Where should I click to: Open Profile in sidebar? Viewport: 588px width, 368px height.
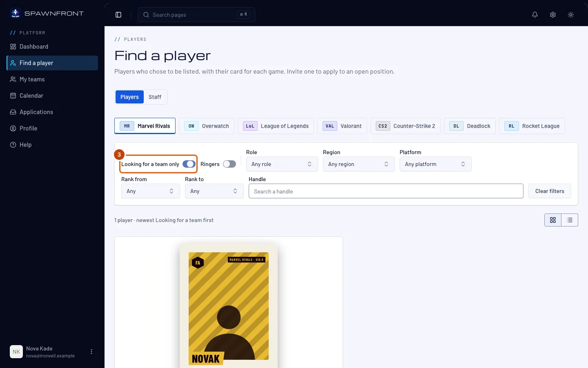52,128
